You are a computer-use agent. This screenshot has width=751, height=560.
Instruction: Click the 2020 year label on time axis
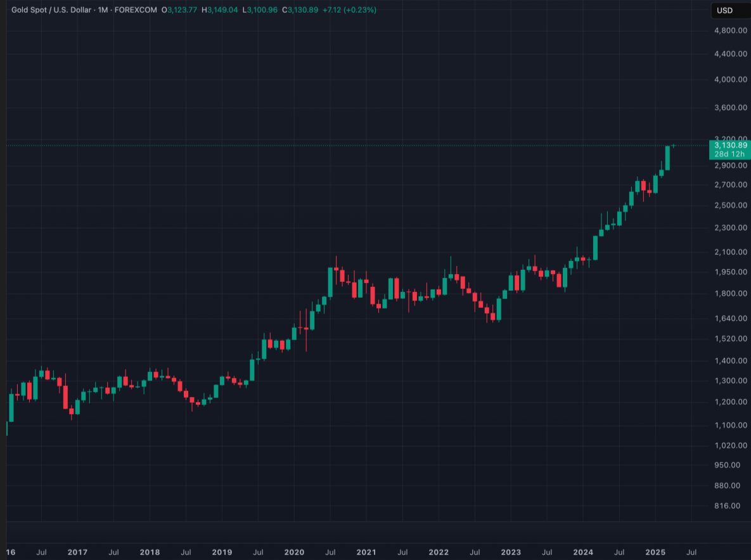[x=294, y=552]
